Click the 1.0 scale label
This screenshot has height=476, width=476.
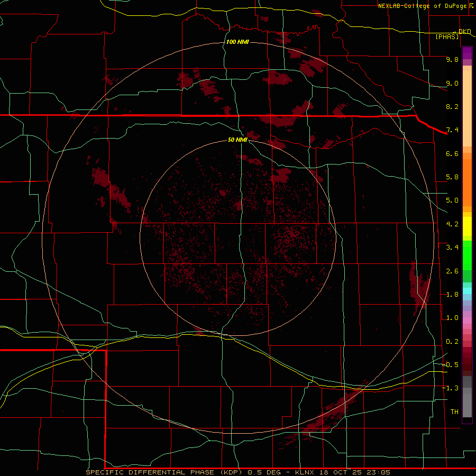pyautogui.click(x=452, y=318)
